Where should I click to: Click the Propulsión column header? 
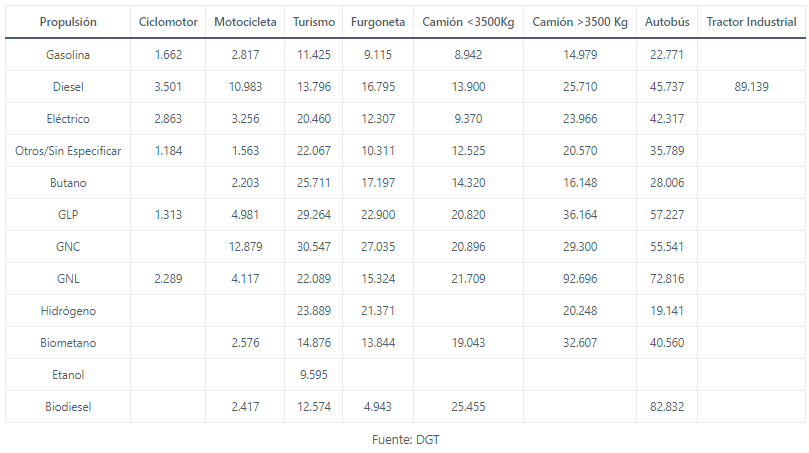[x=68, y=22]
